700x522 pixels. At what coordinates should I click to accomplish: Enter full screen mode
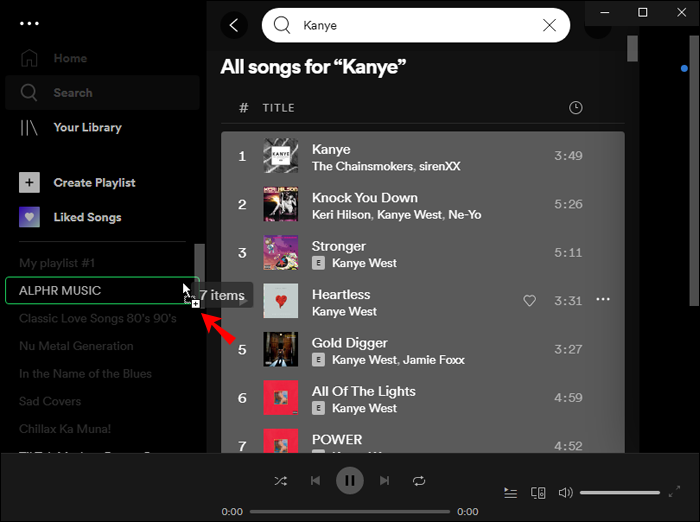coord(674,492)
